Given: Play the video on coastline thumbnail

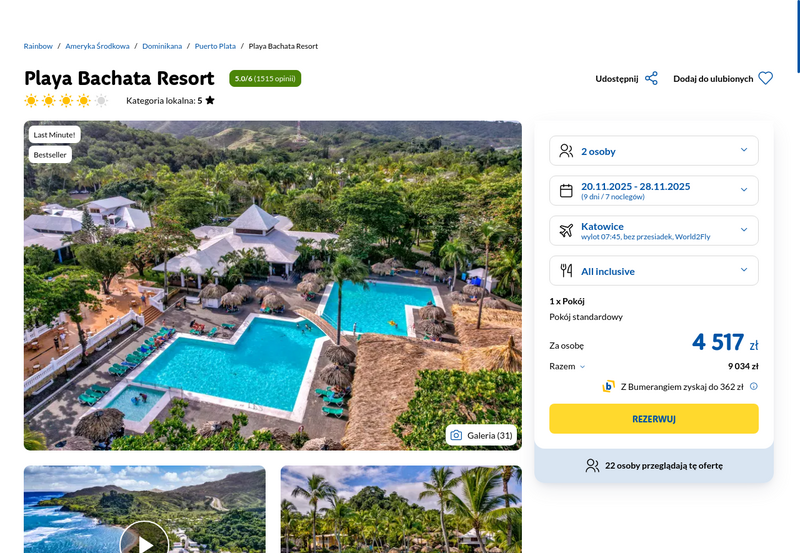Looking at the screenshot, I should coord(144,539).
